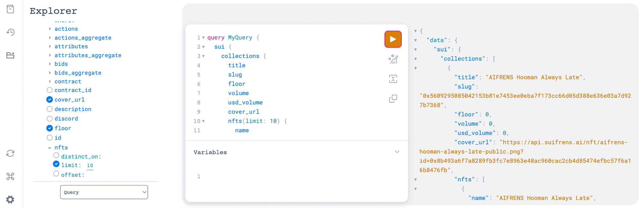The height and width of the screenshot is (208, 644).
Task: Edit the limit value 10 field
Action: (90, 166)
